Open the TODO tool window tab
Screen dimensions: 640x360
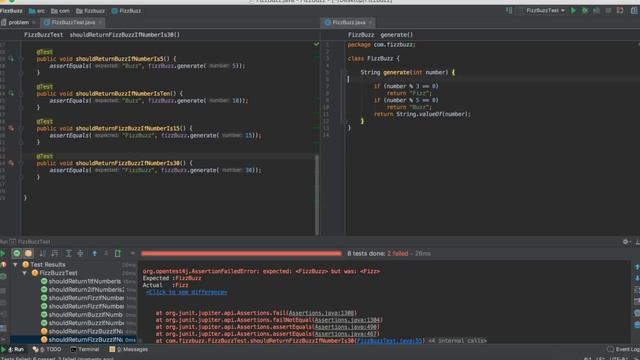tap(47, 349)
